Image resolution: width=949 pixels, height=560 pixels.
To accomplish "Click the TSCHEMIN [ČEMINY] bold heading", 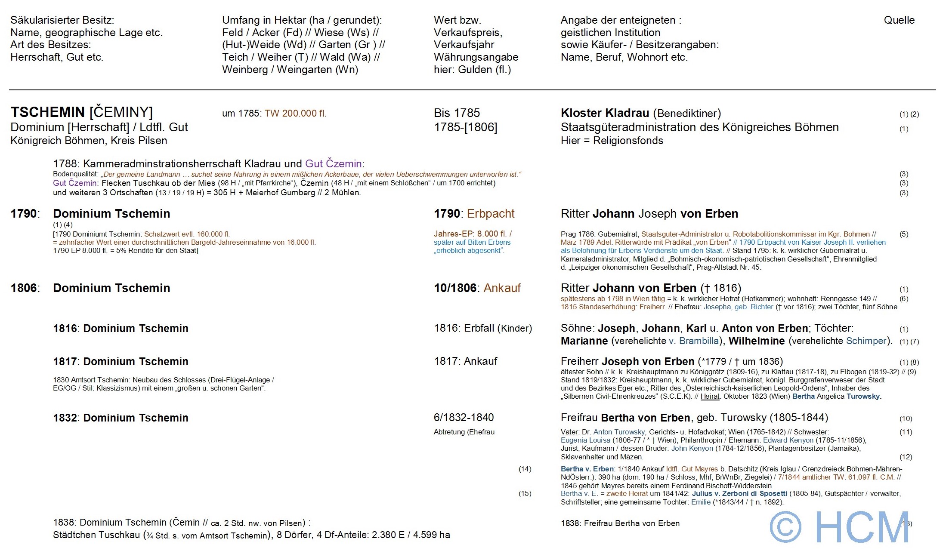I will (81, 112).
